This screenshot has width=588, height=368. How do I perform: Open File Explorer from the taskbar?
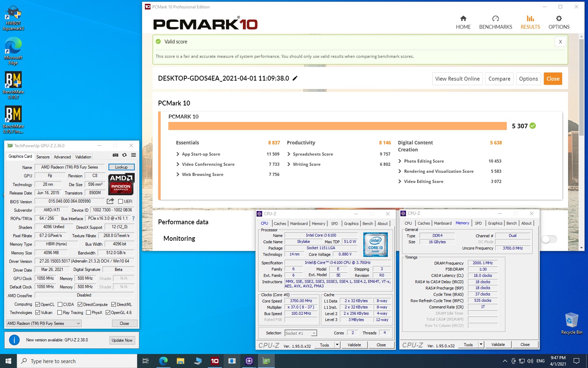tap(180, 361)
